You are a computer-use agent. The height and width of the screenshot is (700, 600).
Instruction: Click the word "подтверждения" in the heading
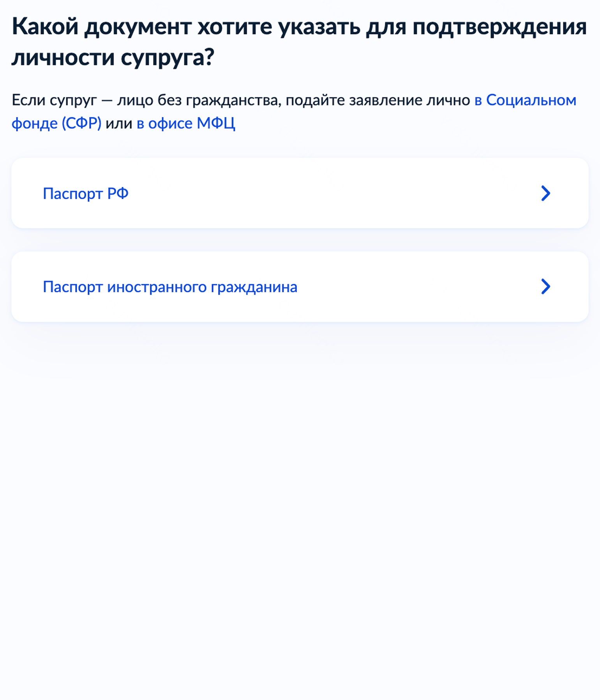499,27
